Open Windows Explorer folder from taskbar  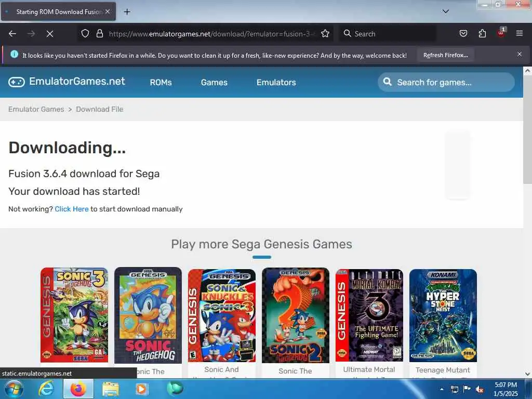(x=111, y=389)
